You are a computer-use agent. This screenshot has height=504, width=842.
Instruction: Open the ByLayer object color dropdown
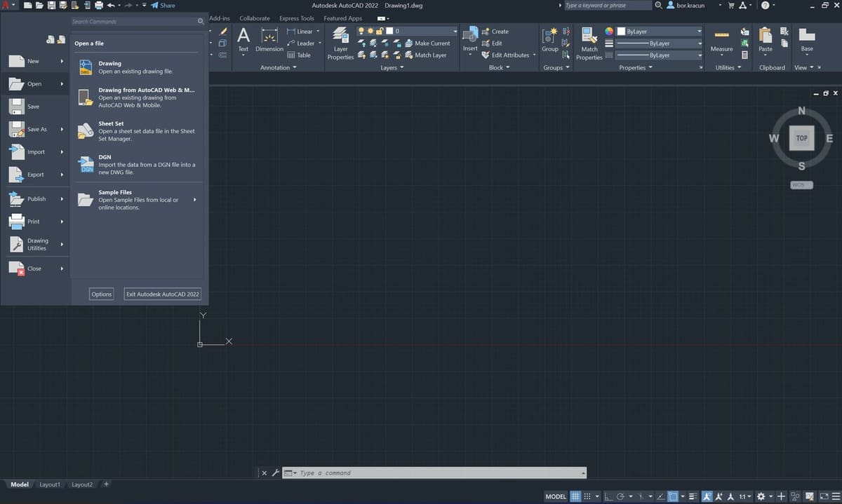pos(660,32)
